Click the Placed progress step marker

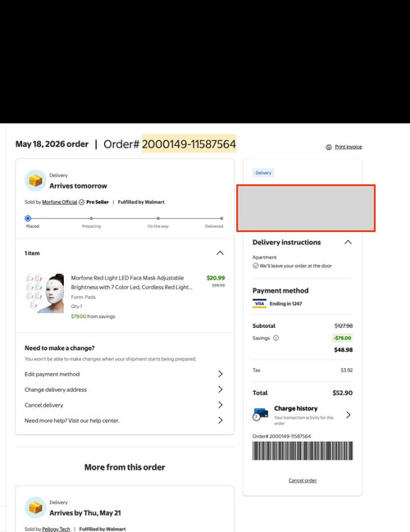pyautogui.click(x=28, y=218)
